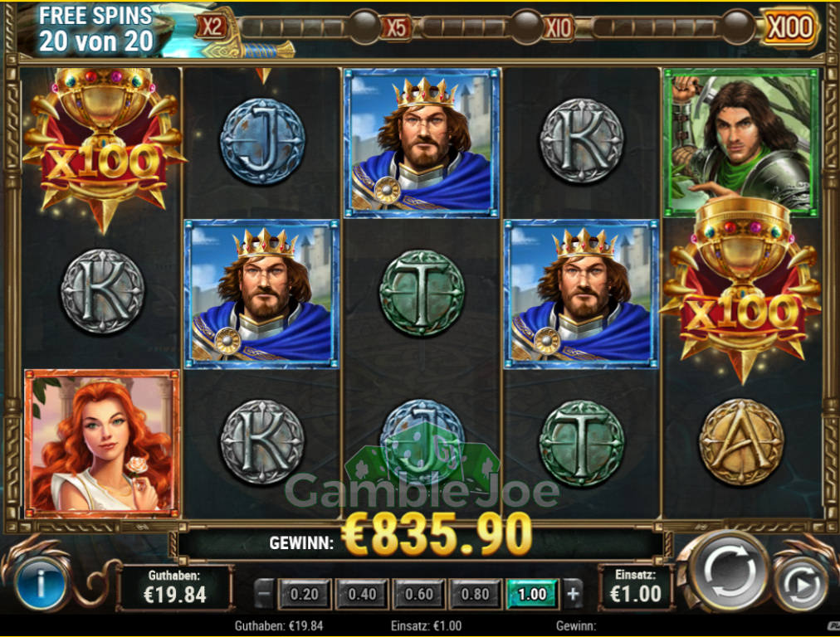Click the large spin button

(x=730, y=573)
